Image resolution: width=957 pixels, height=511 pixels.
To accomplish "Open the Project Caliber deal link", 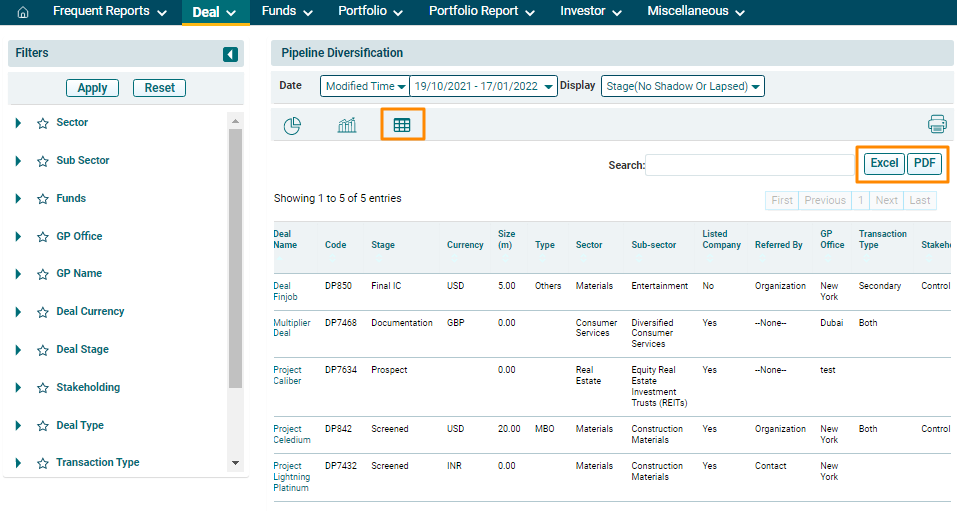I will coord(287,376).
